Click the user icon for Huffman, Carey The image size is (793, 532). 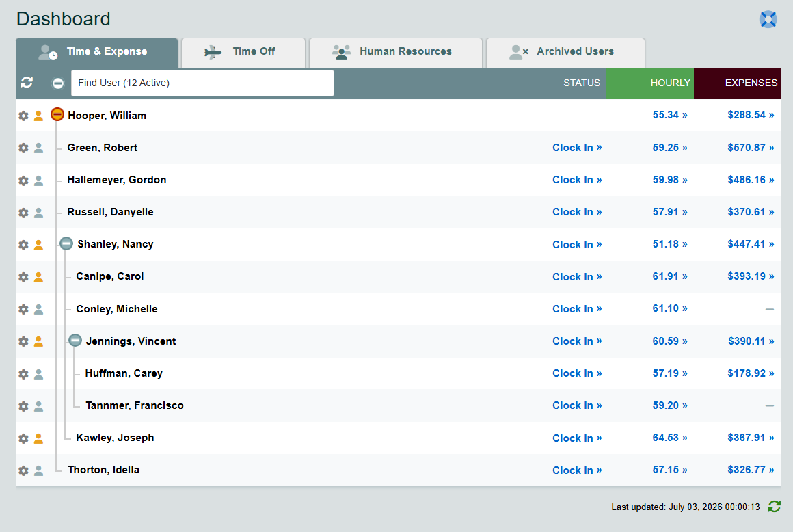pos(38,374)
